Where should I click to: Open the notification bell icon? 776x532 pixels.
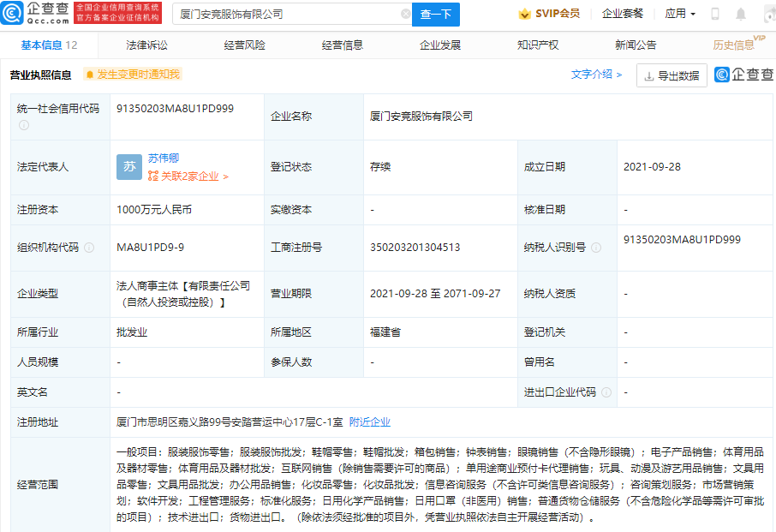pos(740,15)
